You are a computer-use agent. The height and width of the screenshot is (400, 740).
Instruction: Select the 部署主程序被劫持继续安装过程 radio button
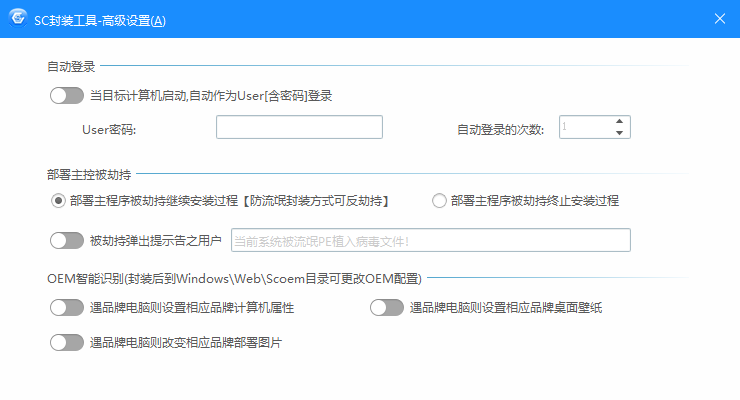pyautogui.click(x=58, y=200)
